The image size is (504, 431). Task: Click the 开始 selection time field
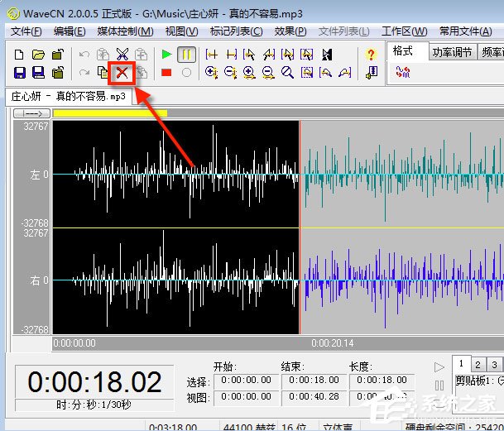(x=245, y=381)
